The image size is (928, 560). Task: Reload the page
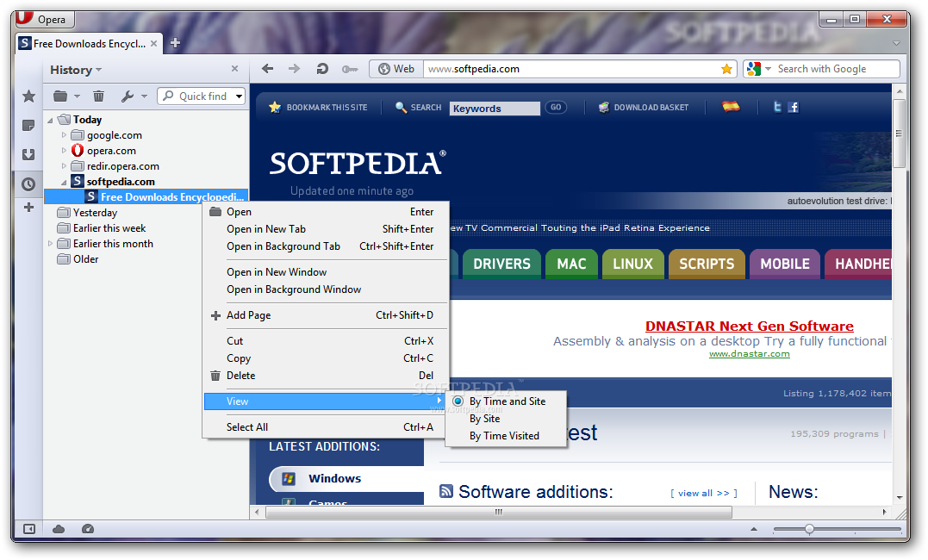tap(322, 69)
